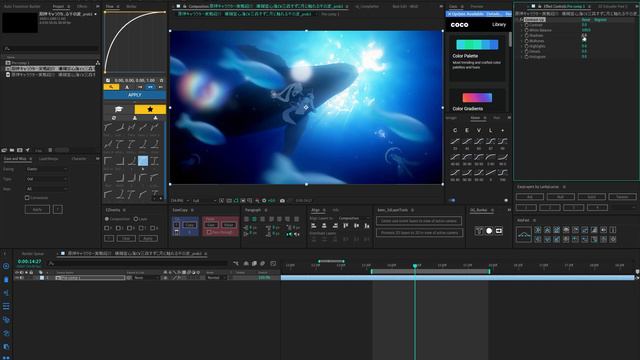This screenshot has height=360, width=640.
Task: Toggle visibility of Pre-comp 1 layer in timeline
Action: click(x=17, y=278)
